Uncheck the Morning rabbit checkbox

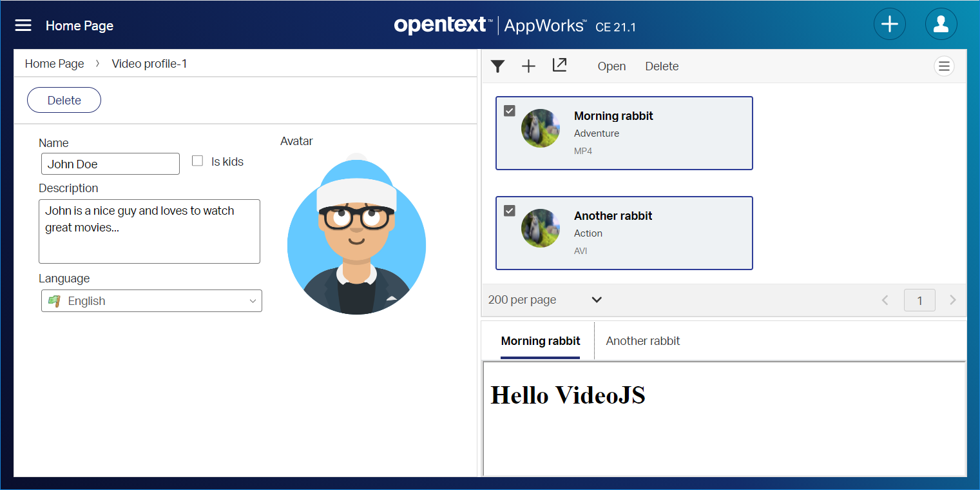pos(510,111)
